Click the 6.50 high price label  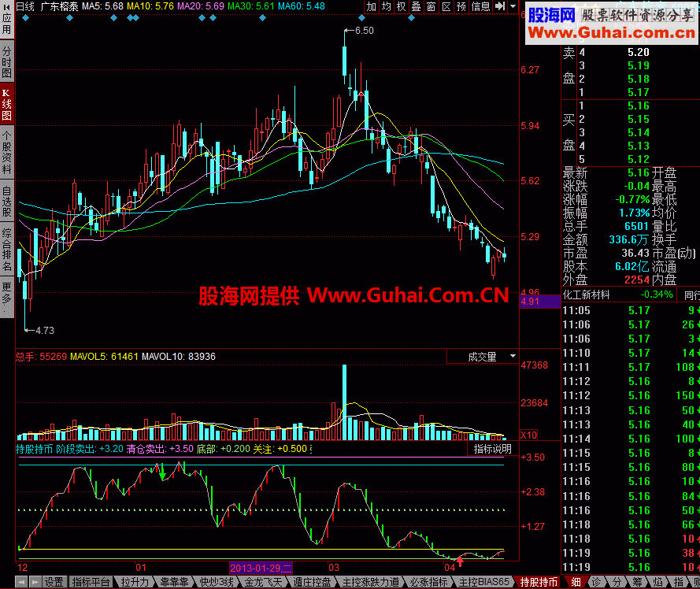click(x=365, y=31)
